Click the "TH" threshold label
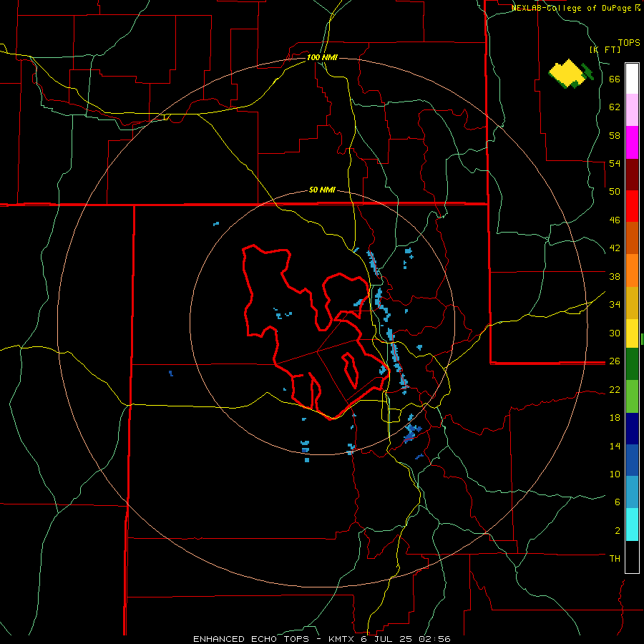This screenshot has width=644, height=644. tap(615, 559)
